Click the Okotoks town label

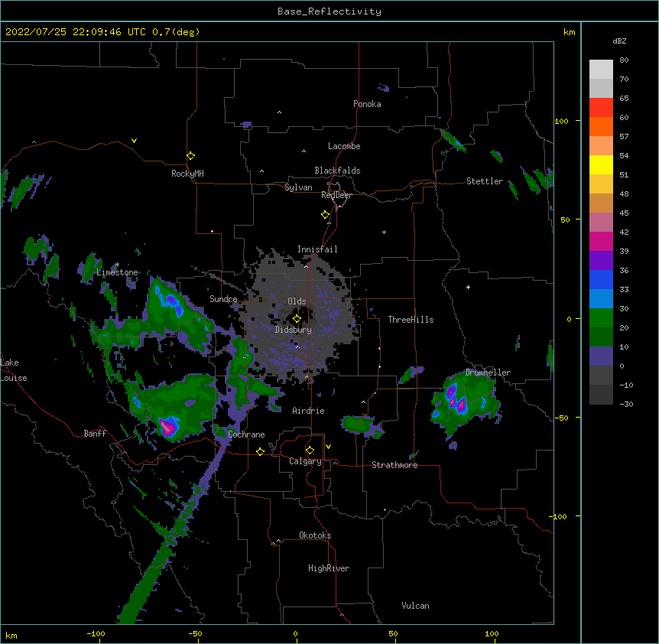pyautogui.click(x=315, y=535)
